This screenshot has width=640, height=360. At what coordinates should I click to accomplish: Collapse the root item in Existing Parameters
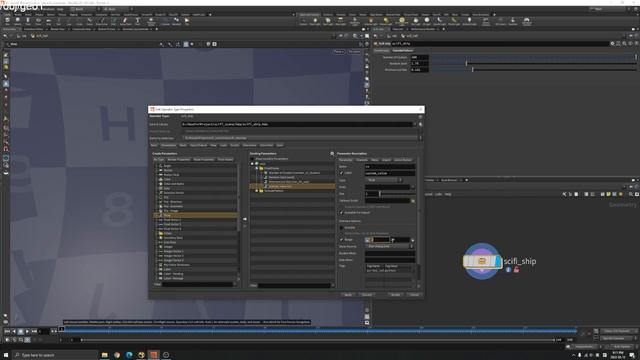252,164
